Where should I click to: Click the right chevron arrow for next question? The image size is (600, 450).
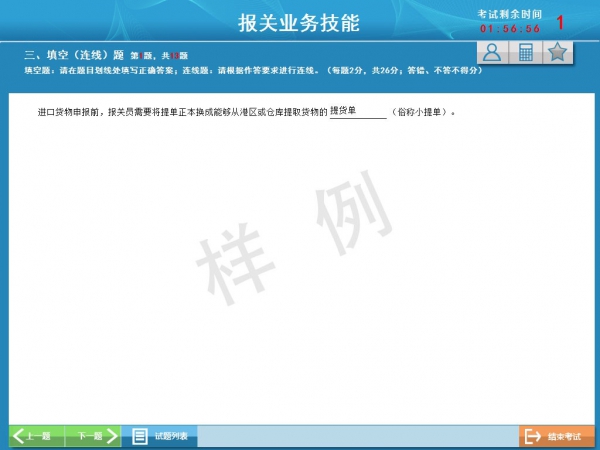click(112, 436)
